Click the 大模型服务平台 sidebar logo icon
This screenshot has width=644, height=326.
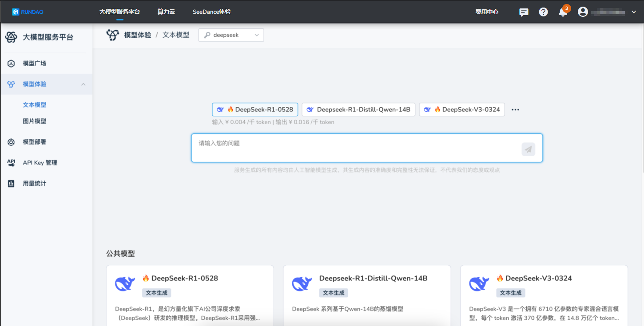(11, 37)
